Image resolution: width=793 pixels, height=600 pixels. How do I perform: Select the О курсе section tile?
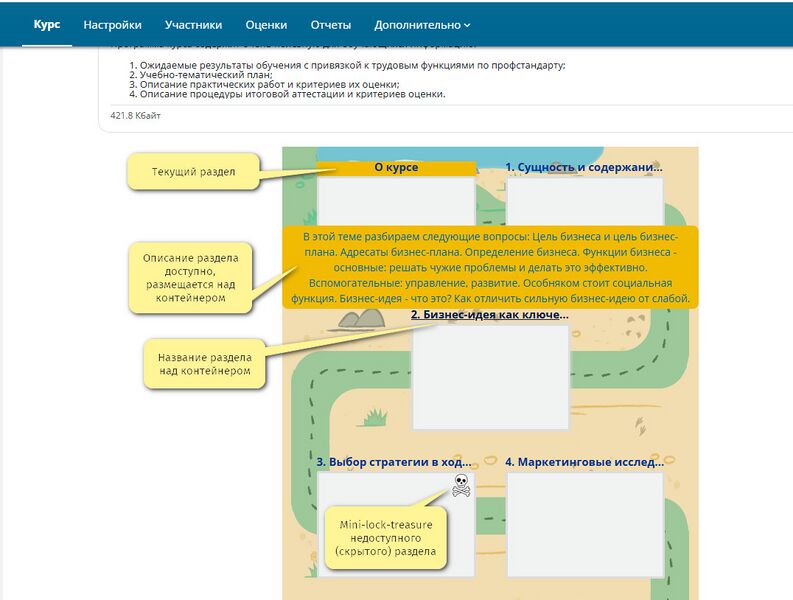tap(396, 201)
